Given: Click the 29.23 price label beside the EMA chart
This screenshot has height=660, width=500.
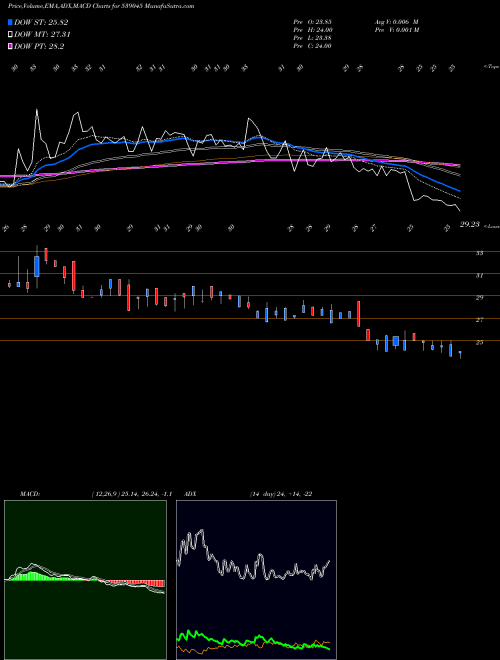Looking at the screenshot, I should [x=469, y=225].
